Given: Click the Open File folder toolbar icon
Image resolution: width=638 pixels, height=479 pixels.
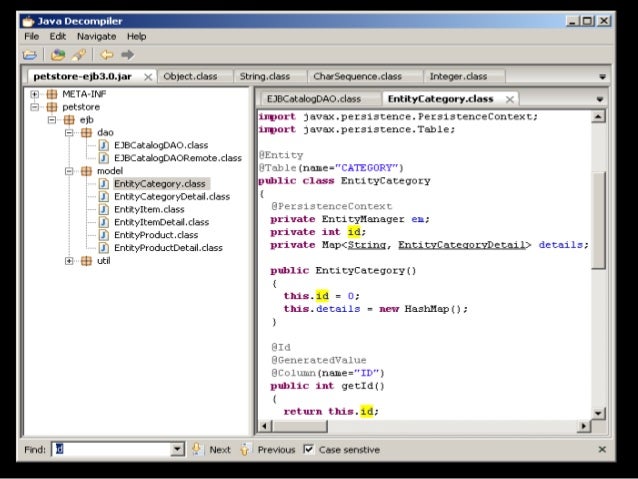Looking at the screenshot, I should (30, 55).
